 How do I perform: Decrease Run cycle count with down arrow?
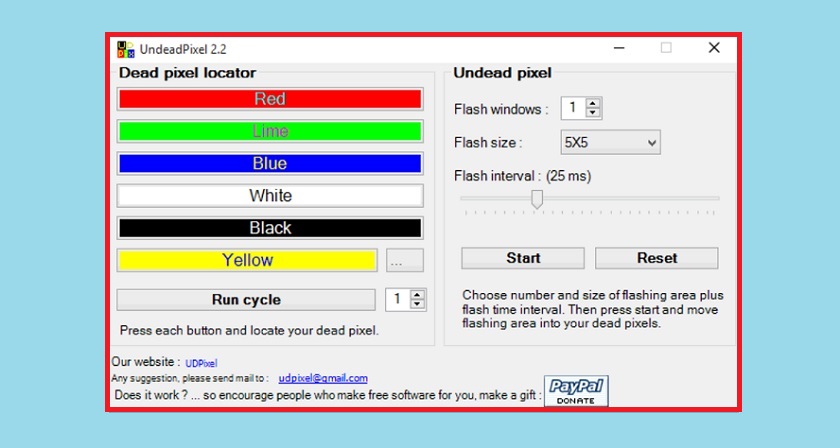pyautogui.click(x=417, y=304)
